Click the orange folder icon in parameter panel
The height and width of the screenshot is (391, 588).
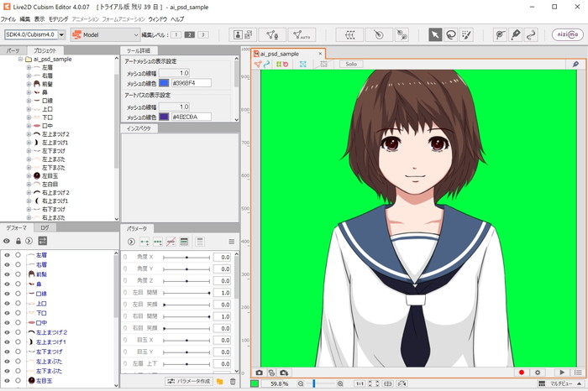pyautogui.click(x=220, y=382)
